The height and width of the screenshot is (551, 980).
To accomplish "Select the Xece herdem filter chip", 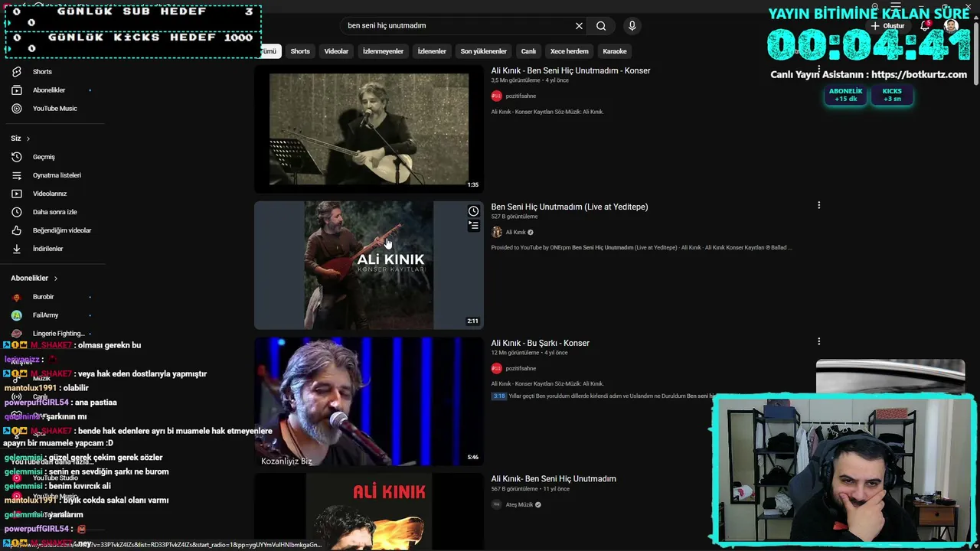I will [x=569, y=51].
